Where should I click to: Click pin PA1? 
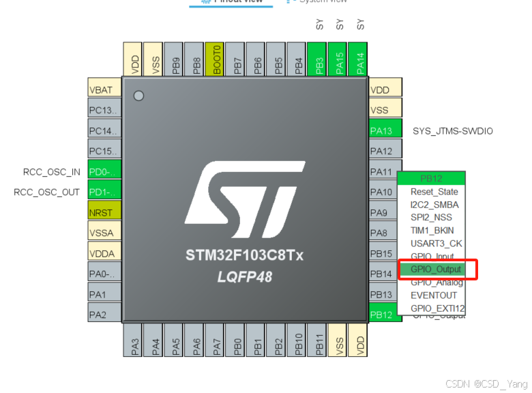104,292
